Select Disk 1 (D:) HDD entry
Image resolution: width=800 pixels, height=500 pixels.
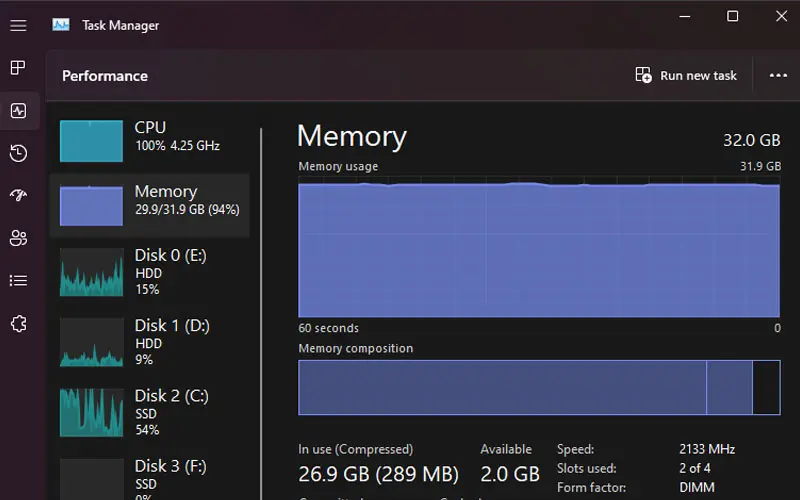[149, 342]
